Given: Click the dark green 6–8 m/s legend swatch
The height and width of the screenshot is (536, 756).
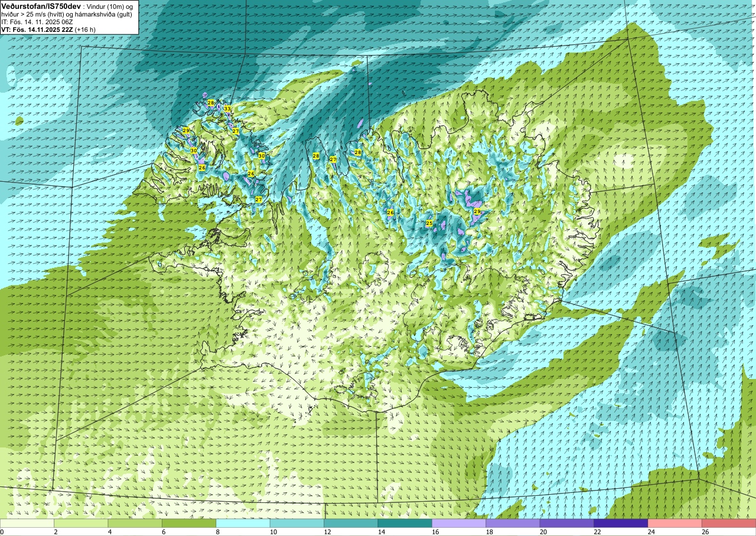Looking at the screenshot, I should pos(189,523).
